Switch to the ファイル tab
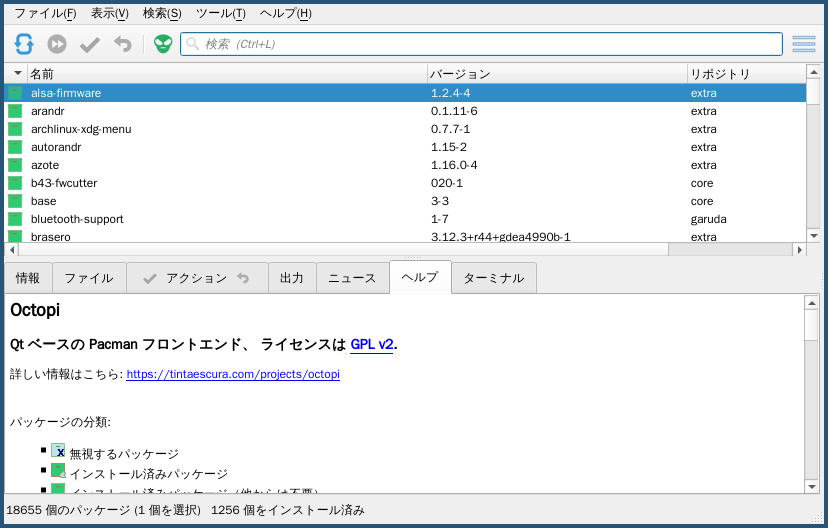828x528 pixels. [x=89, y=278]
